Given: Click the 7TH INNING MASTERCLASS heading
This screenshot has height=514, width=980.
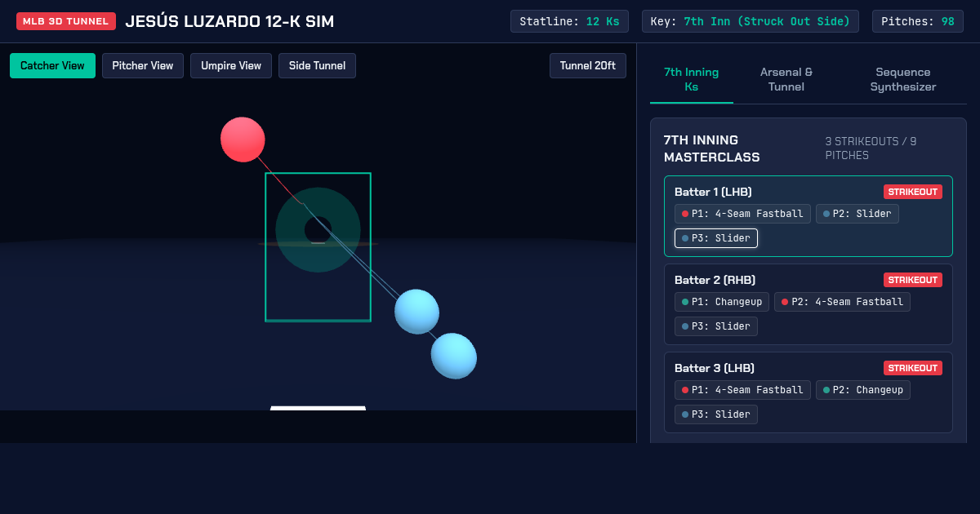Looking at the screenshot, I should tap(711, 148).
